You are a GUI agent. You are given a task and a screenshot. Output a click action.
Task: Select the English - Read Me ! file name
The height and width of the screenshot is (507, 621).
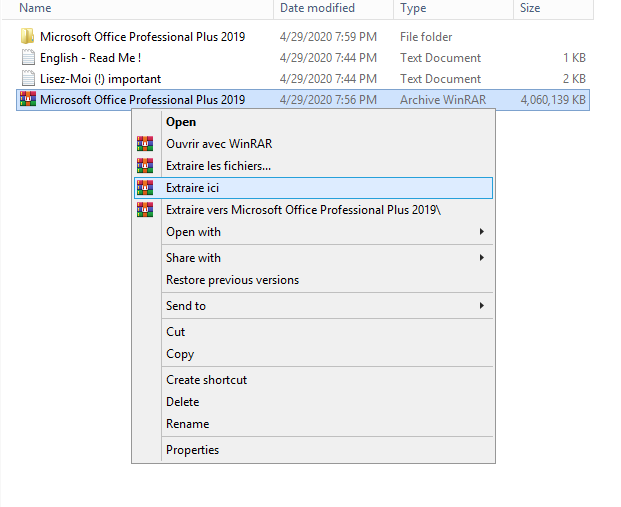click(91, 58)
